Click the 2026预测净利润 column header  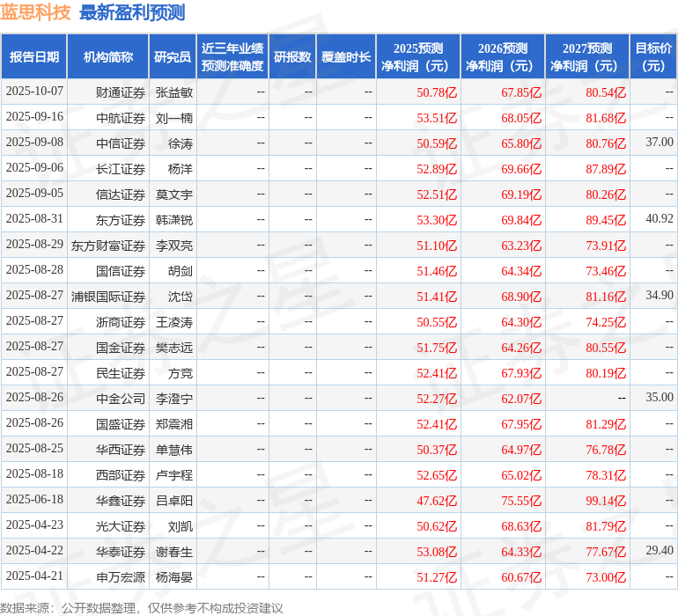tap(503, 57)
